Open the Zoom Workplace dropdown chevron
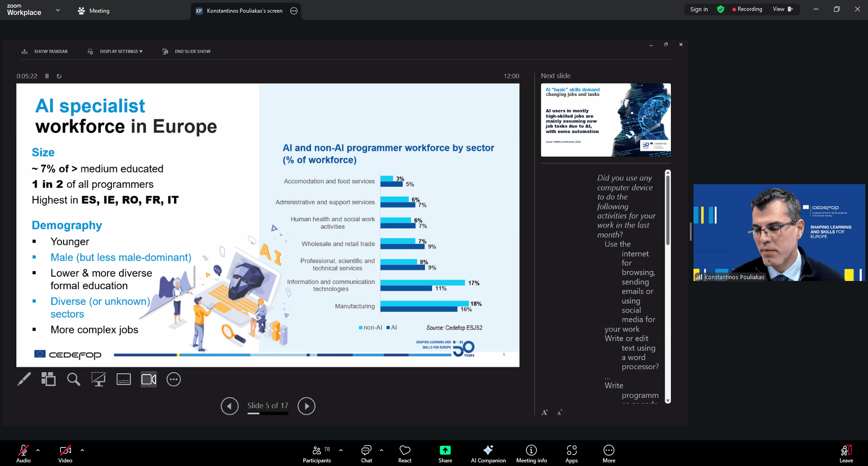Image resolution: width=868 pixels, height=466 pixels. [58, 10]
